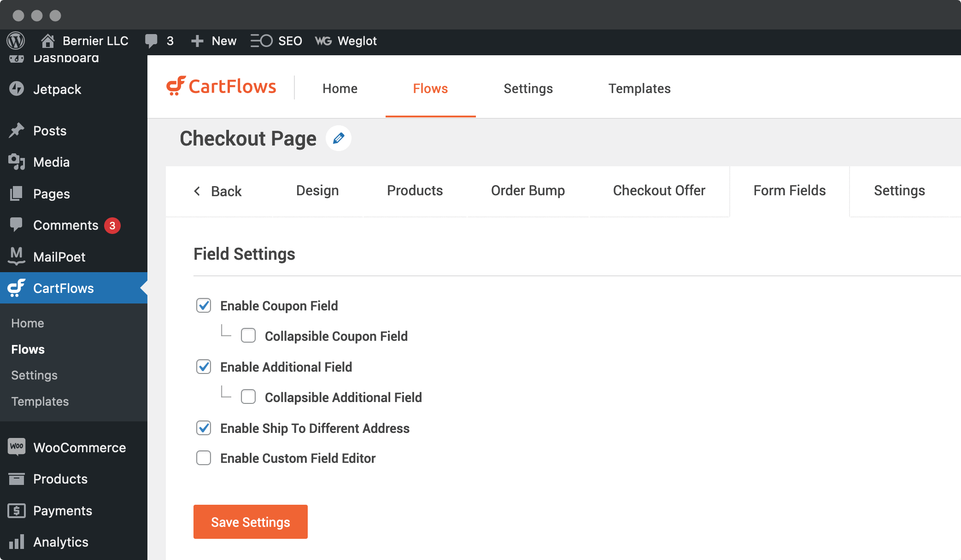The height and width of the screenshot is (560, 961).
Task: Click the SEO icon in top bar
Action: (260, 41)
